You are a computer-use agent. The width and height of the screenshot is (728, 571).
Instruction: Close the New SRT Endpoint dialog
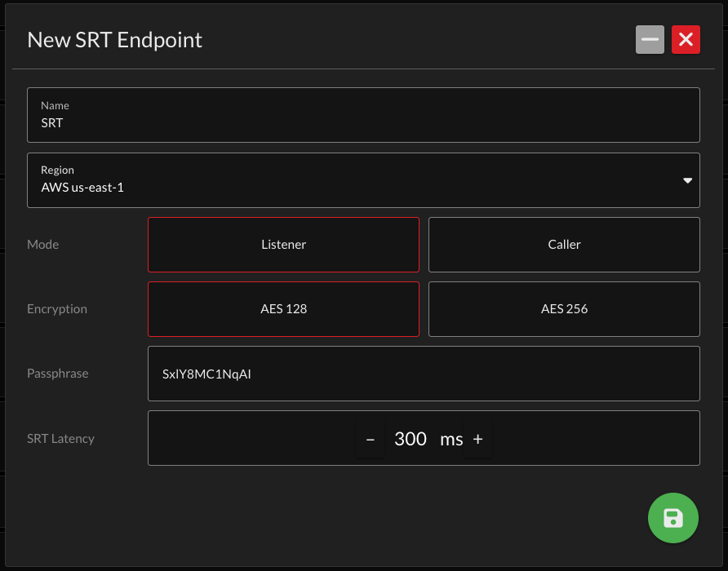point(686,39)
